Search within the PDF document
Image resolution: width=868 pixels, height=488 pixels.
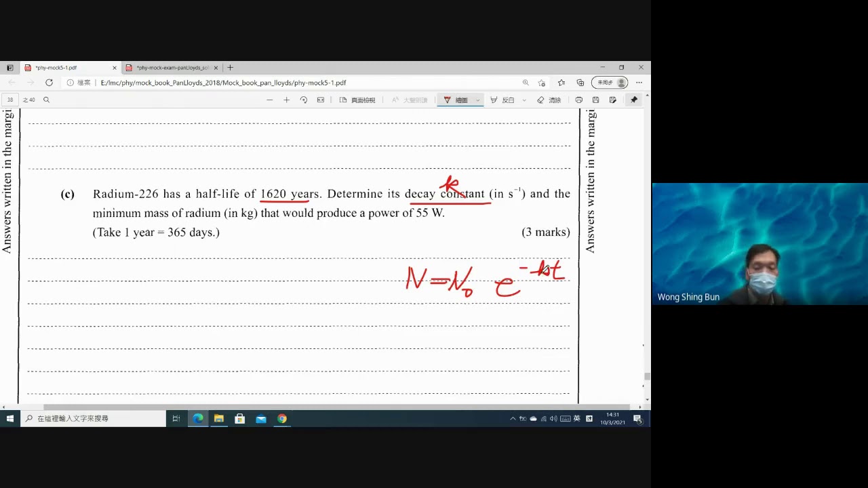click(46, 100)
